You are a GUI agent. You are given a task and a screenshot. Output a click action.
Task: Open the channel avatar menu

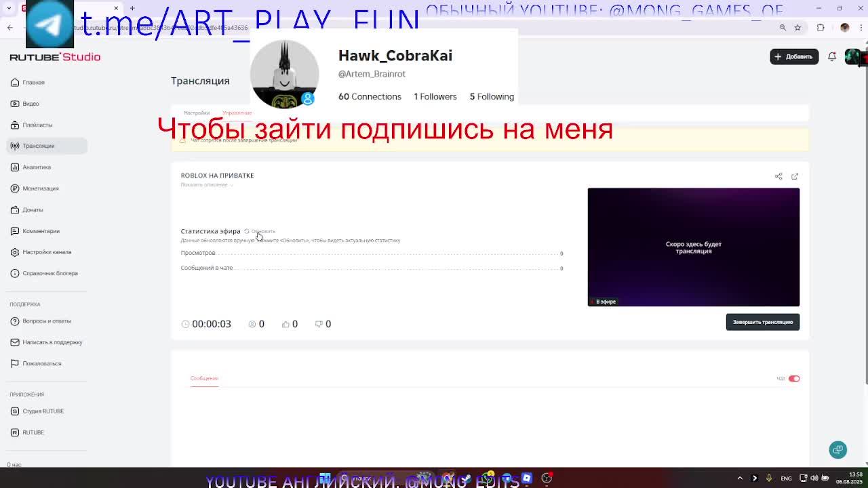pyautogui.click(x=852, y=57)
